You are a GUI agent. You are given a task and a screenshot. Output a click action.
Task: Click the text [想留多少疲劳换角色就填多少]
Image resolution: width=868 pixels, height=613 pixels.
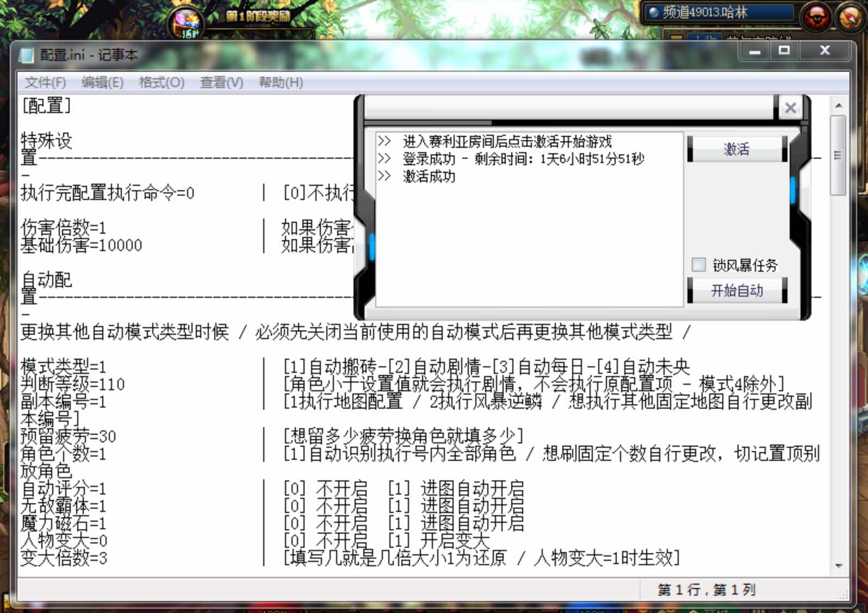point(404,436)
